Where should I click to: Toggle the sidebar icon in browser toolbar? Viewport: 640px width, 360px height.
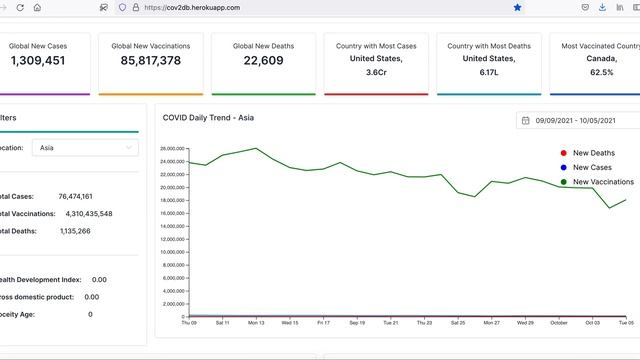tap(636, 7)
